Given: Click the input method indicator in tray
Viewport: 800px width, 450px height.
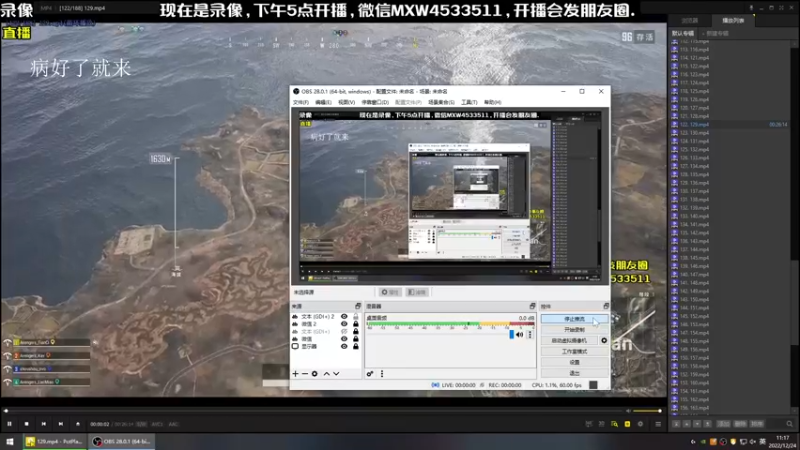Looking at the screenshot, I should point(762,442).
